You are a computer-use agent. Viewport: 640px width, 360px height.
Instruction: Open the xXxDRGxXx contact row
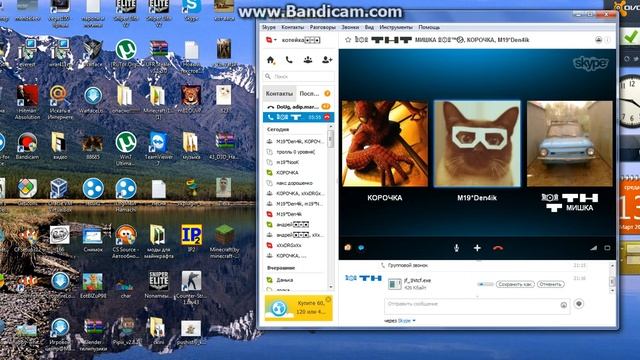click(296, 245)
